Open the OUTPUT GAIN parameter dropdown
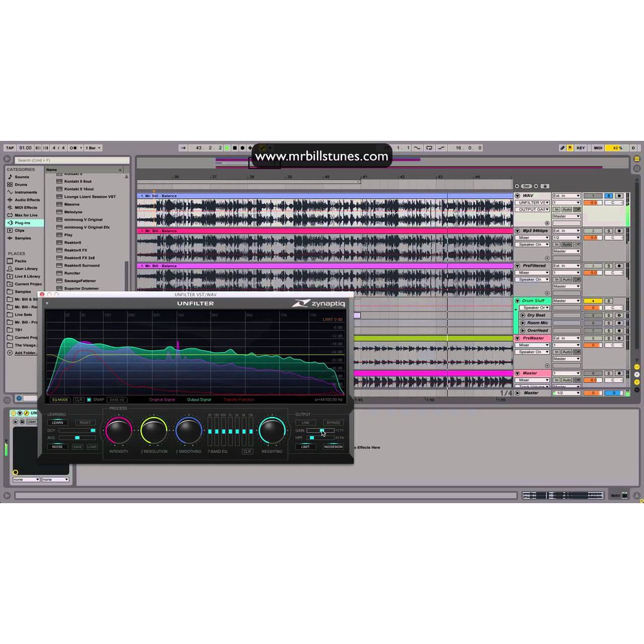Viewport: 644px width, 644px height. click(532, 210)
